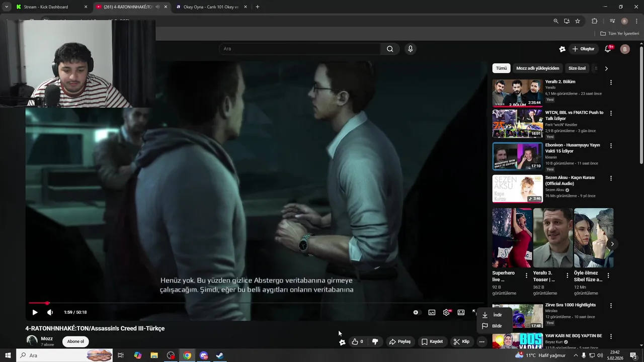Open options menu for Zirve Sıra video
Image resolution: width=644 pixels, height=362 pixels.
(611, 305)
